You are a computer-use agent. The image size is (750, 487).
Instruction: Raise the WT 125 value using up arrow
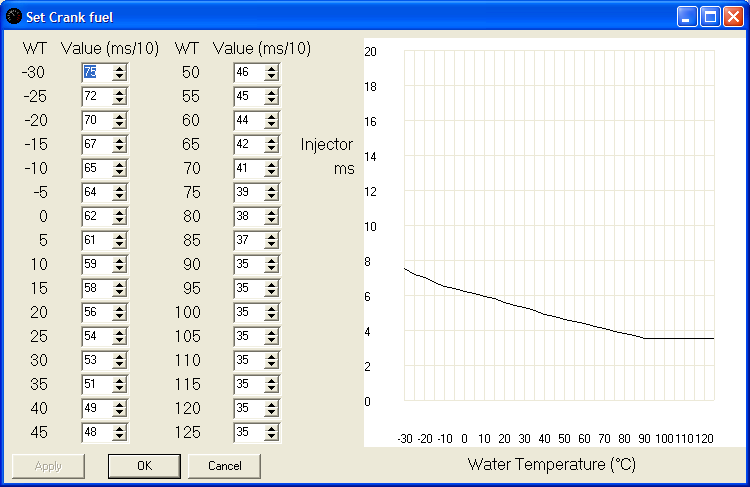272,429
